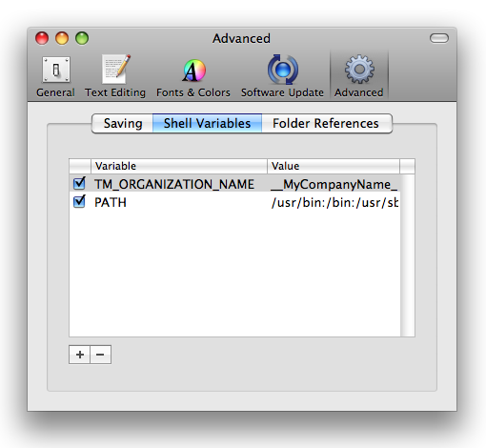Remove selected variable with minus button
486x448 pixels.
(x=100, y=355)
